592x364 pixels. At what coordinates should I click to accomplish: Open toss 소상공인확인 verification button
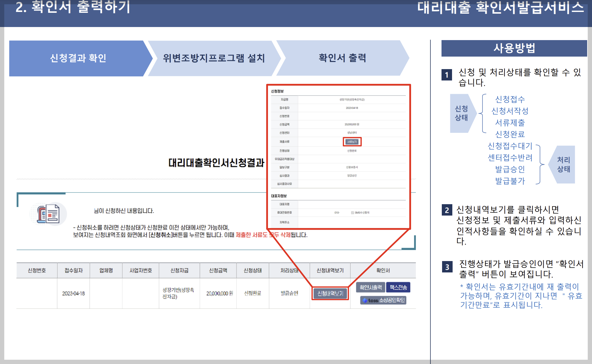(x=383, y=300)
